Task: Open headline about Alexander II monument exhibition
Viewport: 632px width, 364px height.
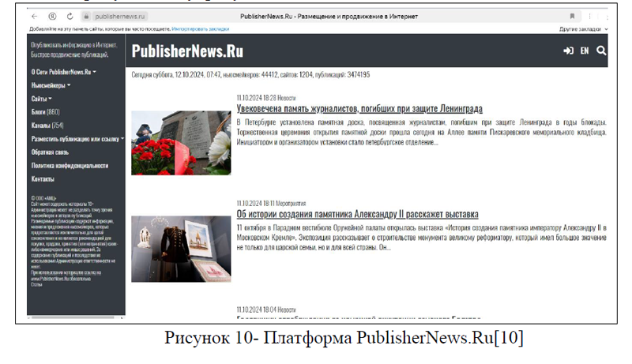Action: coord(358,214)
